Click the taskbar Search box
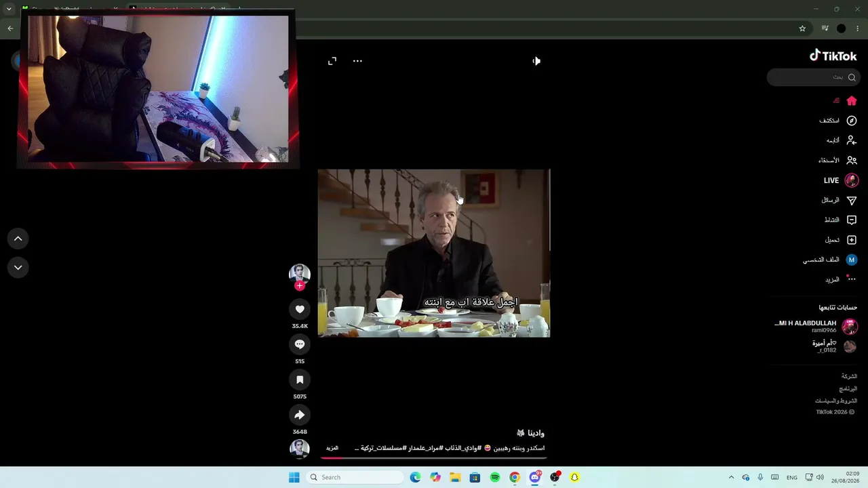Image resolution: width=868 pixels, height=488 pixels. click(354, 477)
